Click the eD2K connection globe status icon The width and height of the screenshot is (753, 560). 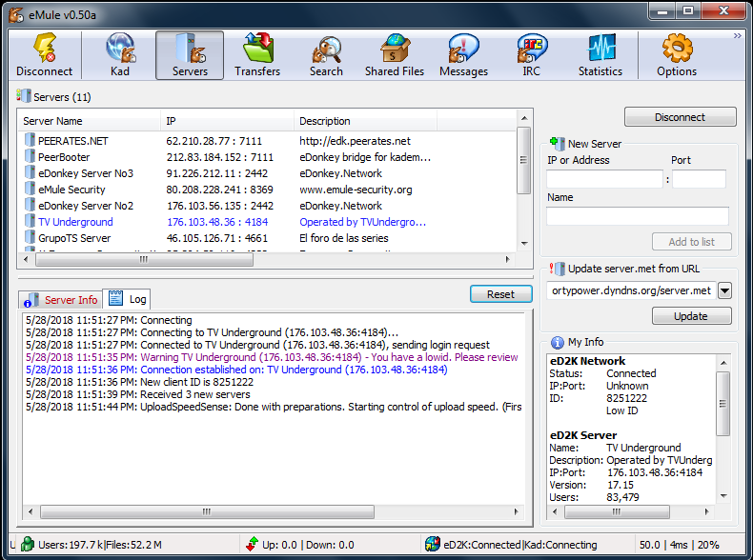432,544
